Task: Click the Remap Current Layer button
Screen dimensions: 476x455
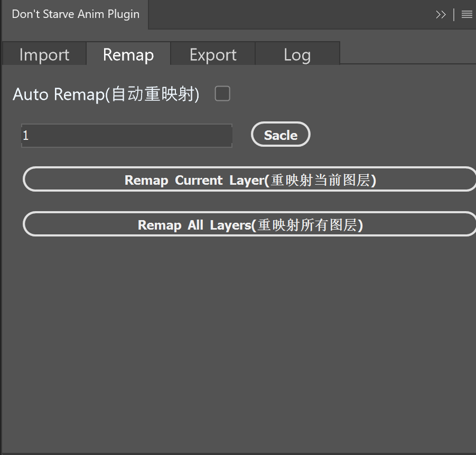Action: click(250, 180)
